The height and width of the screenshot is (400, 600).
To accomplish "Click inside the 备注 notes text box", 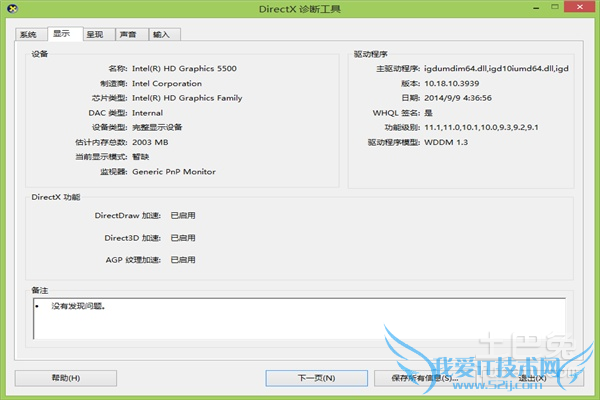I will (299, 319).
